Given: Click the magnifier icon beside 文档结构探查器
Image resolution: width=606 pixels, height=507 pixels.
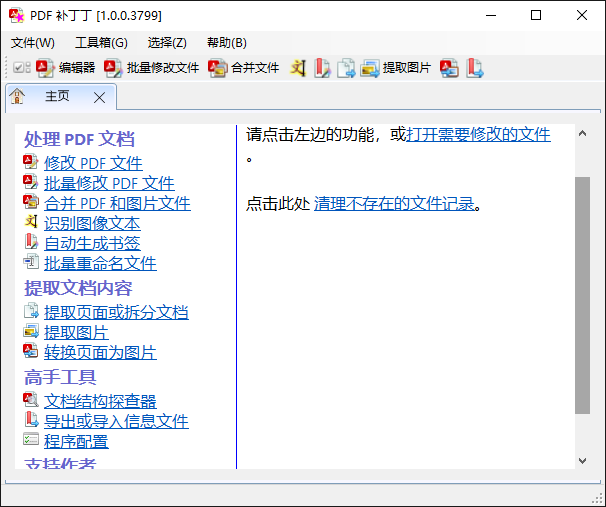Looking at the screenshot, I should point(31,400).
